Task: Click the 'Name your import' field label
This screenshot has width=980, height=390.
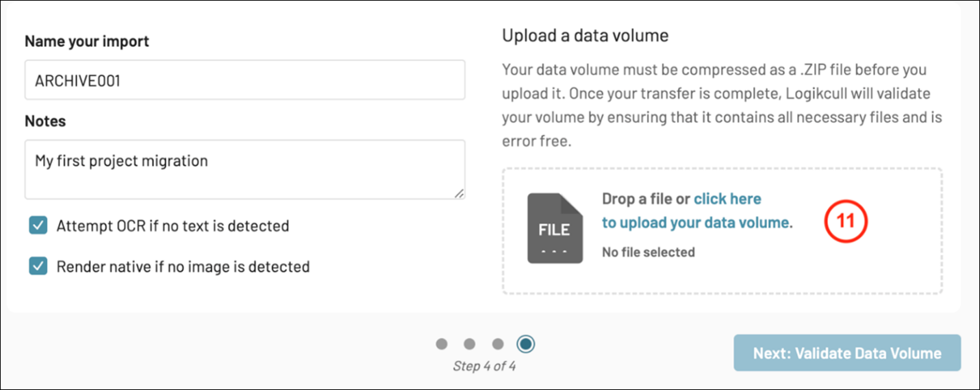Action: pyautogui.click(x=87, y=41)
